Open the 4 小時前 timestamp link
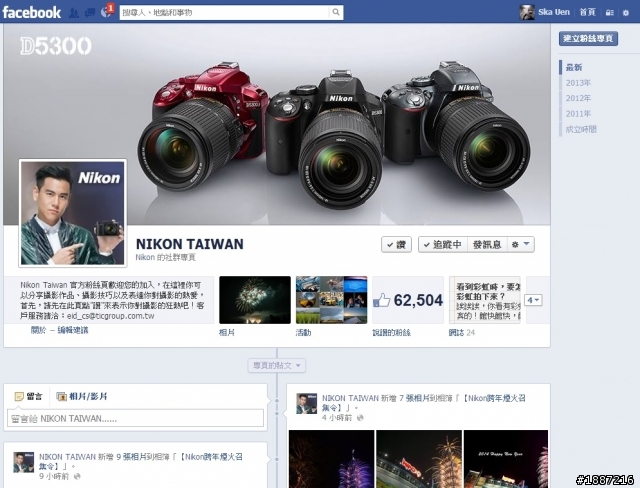This screenshot has height=488, width=640. tap(337, 418)
